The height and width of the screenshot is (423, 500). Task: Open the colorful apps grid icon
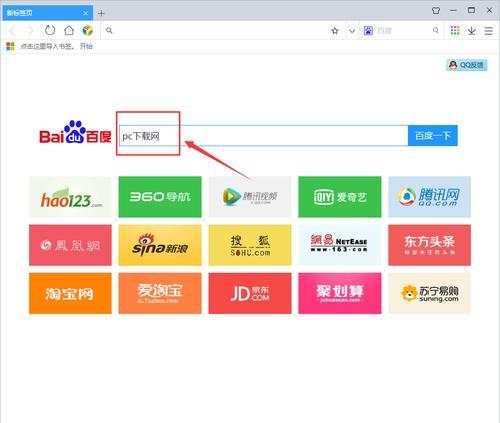455,30
